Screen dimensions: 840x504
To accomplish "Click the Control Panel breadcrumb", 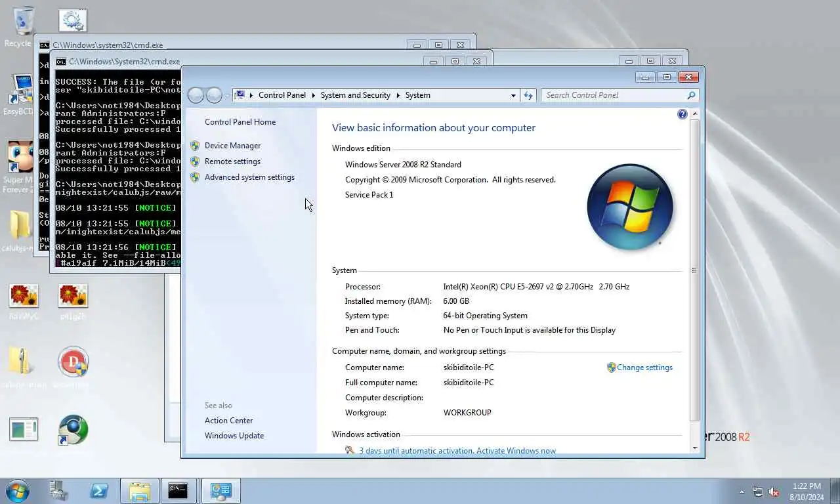I will tap(282, 95).
